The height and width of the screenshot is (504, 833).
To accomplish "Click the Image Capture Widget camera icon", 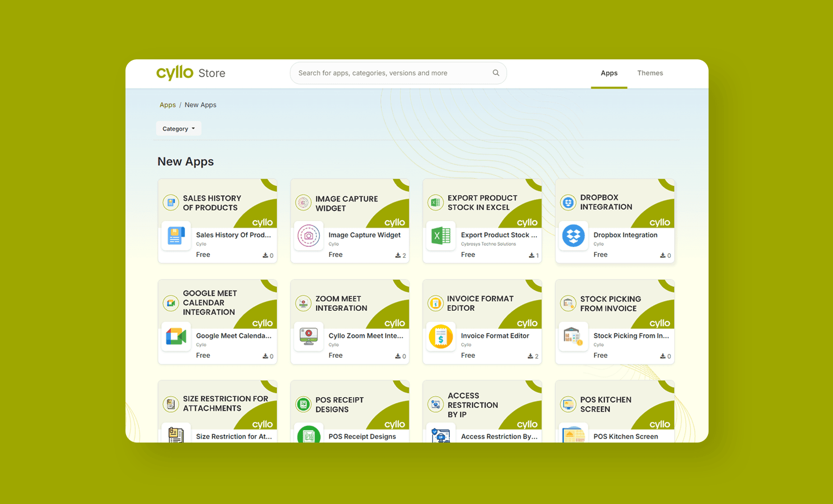I will [x=309, y=236].
